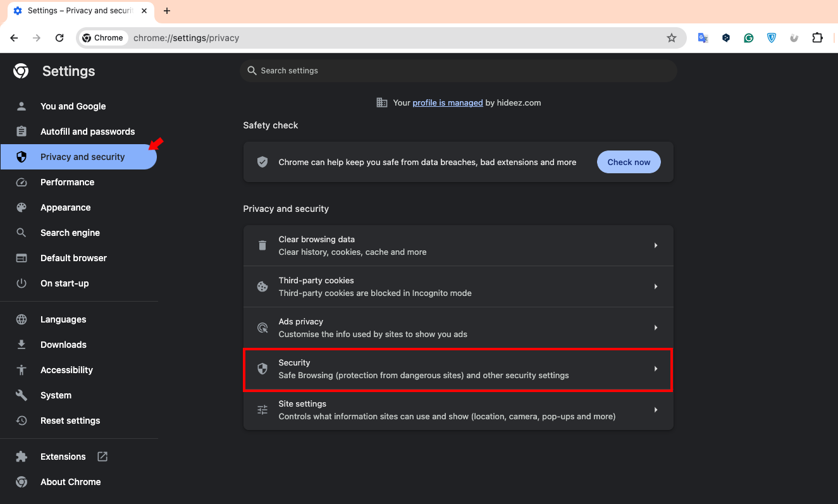Click the Chrome logo beside Settings title
Viewport: 838px width, 504px height.
pyautogui.click(x=21, y=71)
